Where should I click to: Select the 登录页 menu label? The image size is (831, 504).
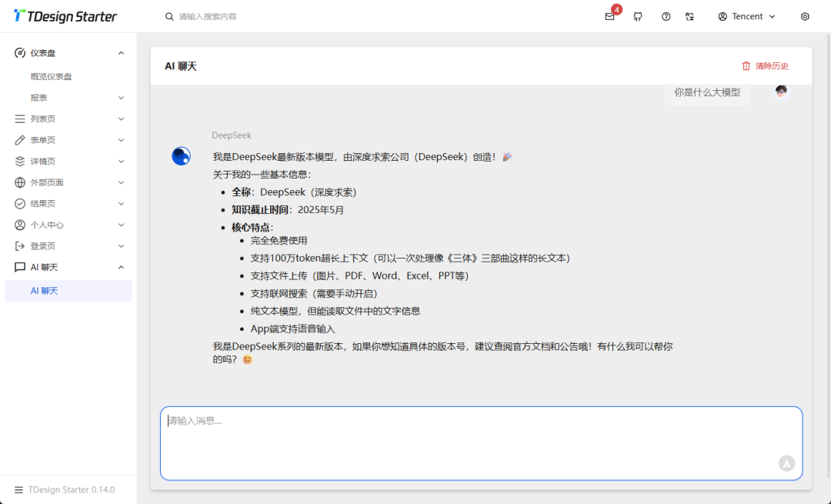point(43,246)
